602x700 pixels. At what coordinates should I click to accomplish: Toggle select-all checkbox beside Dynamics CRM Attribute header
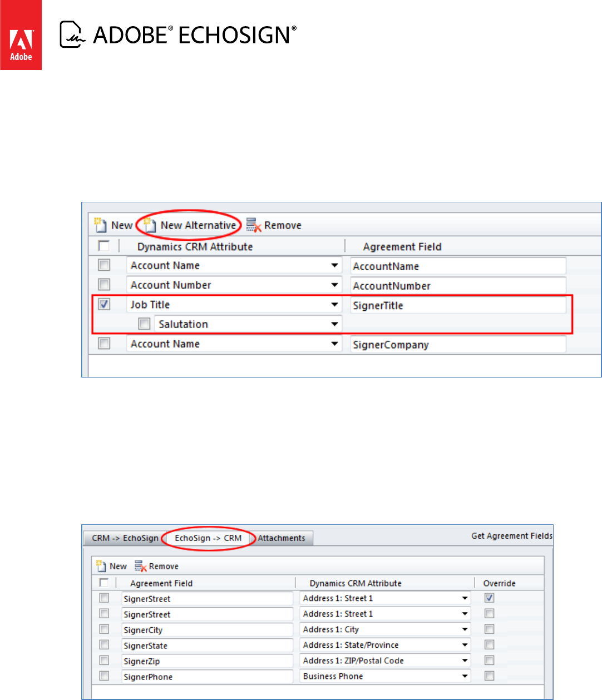point(103,246)
